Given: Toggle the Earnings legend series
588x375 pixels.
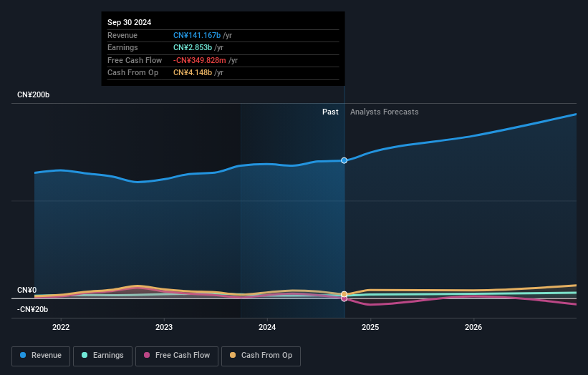Looking at the screenshot, I should (x=102, y=356).
